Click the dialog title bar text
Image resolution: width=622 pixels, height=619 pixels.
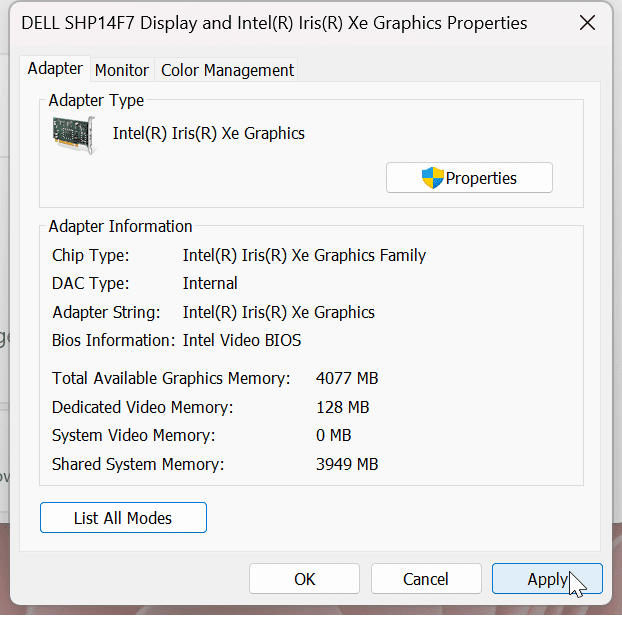click(x=274, y=22)
